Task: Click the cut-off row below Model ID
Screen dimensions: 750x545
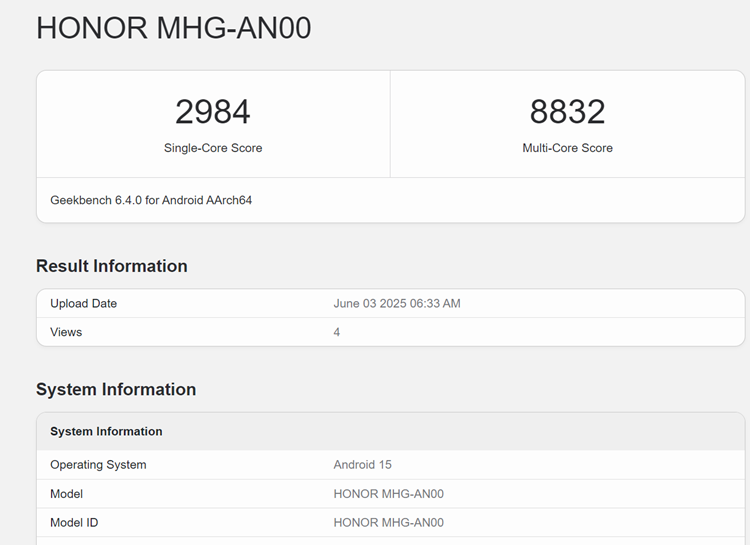Action: click(390, 541)
